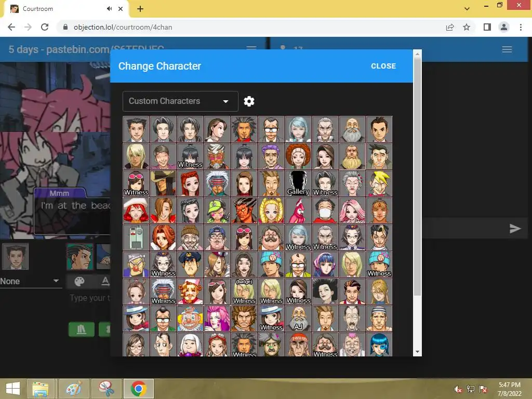Select the walkie-talkie device character
Image resolution: width=532 pixels, height=399 pixels.
click(x=136, y=237)
